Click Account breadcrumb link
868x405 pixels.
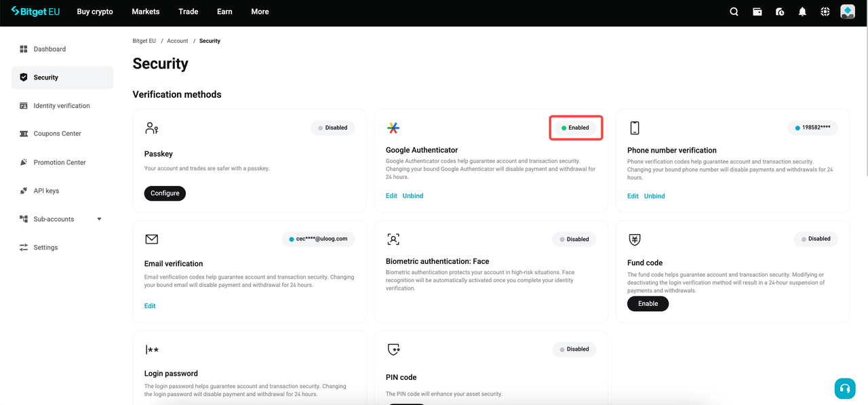[178, 41]
